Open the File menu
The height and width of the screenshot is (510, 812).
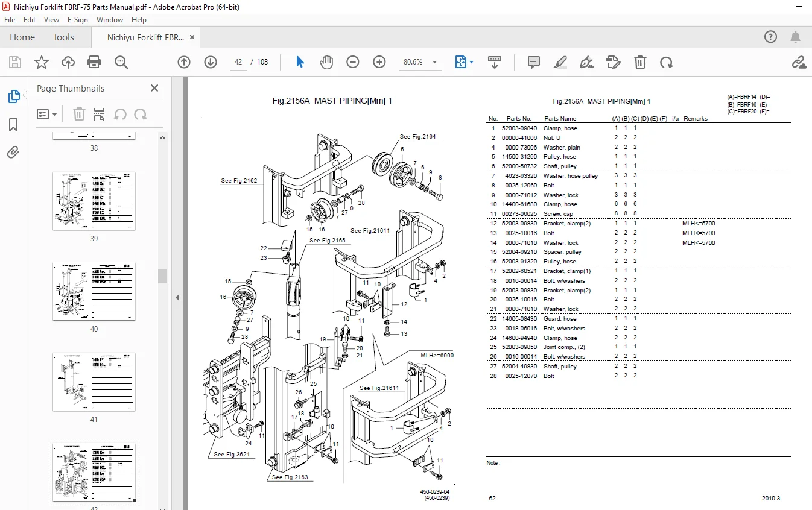10,20
